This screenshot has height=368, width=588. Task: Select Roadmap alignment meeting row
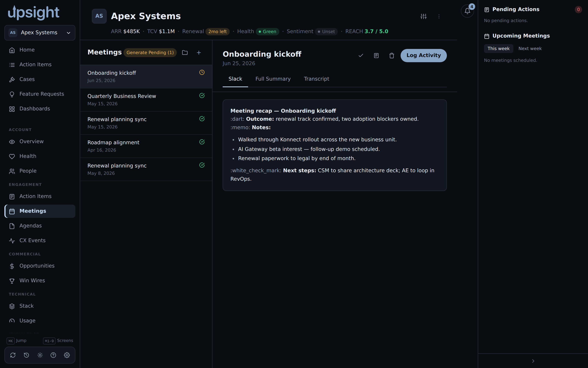pos(146,146)
